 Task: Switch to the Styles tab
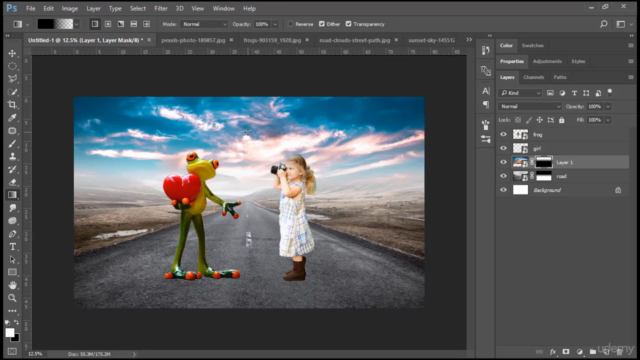coord(578,61)
